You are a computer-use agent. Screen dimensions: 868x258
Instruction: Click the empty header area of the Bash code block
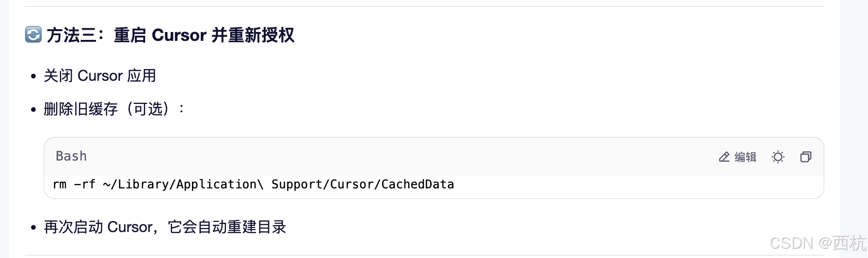399,156
